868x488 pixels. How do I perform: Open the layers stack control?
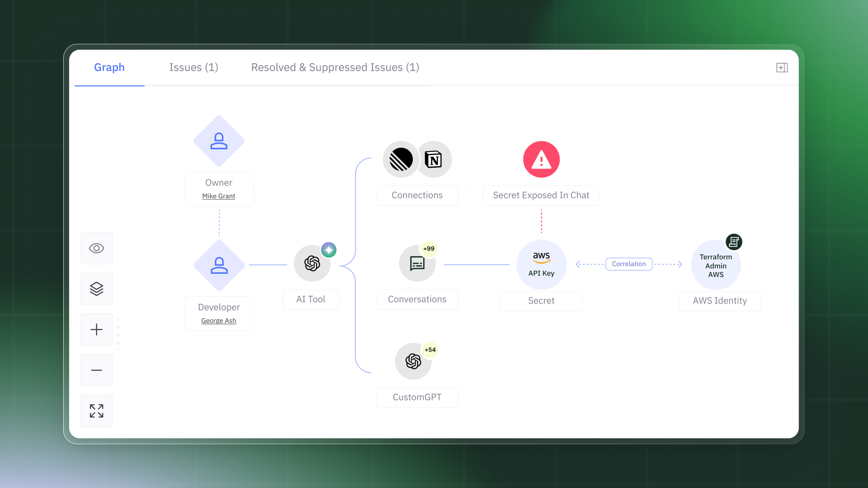point(96,289)
